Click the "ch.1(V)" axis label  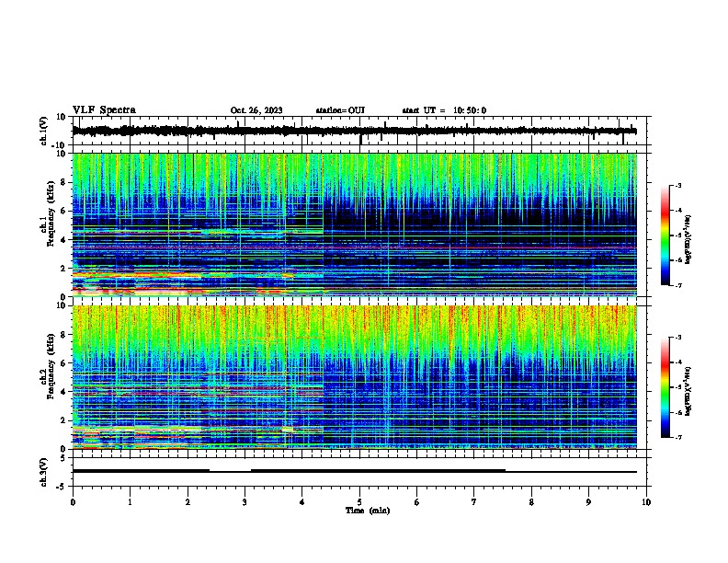point(44,131)
